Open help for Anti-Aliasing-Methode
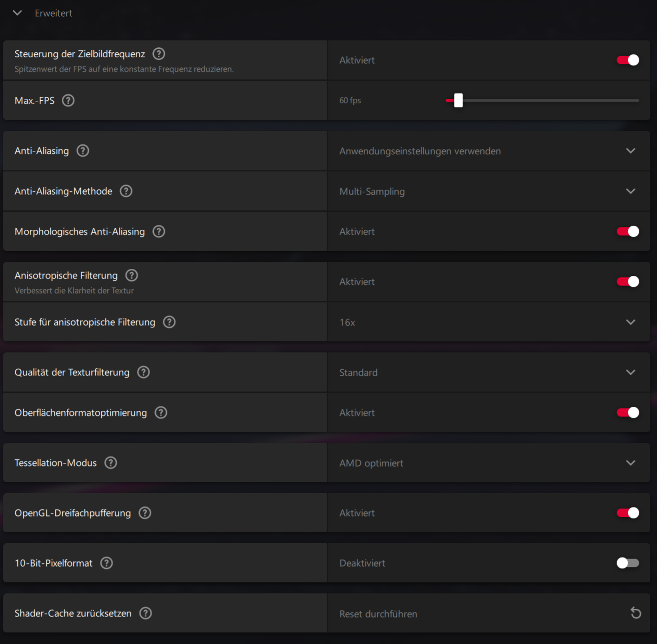This screenshot has height=644, width=657. [x=126, y=191]
